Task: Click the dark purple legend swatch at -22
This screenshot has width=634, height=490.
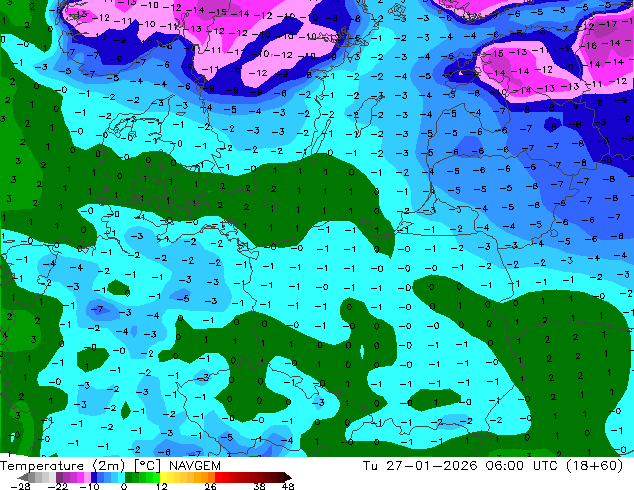Action: [59, 477]
